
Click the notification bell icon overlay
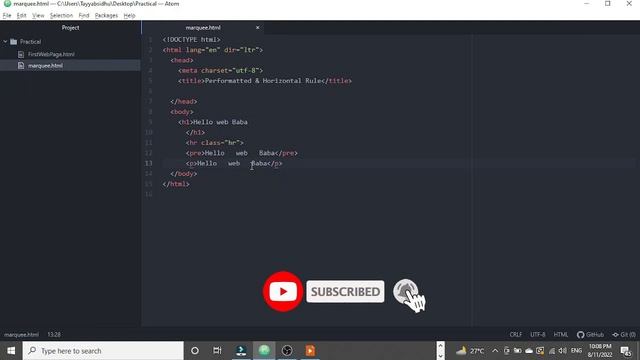click(x=406, y=291)
